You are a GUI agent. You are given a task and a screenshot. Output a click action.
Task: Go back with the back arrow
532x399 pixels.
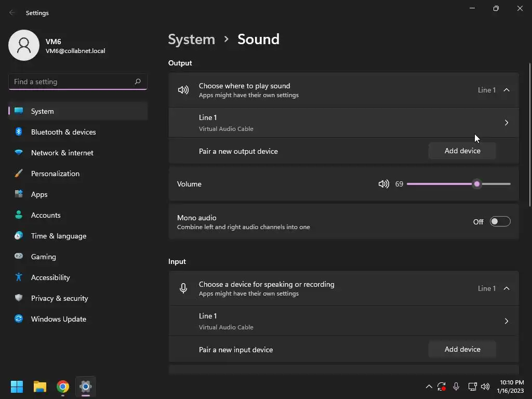click(x=12, y=13)
